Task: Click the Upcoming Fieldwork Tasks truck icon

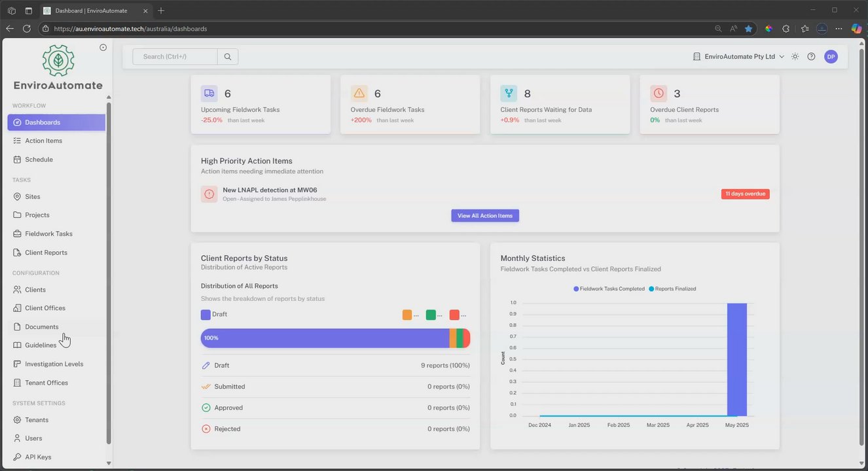Action: [209, 94]
